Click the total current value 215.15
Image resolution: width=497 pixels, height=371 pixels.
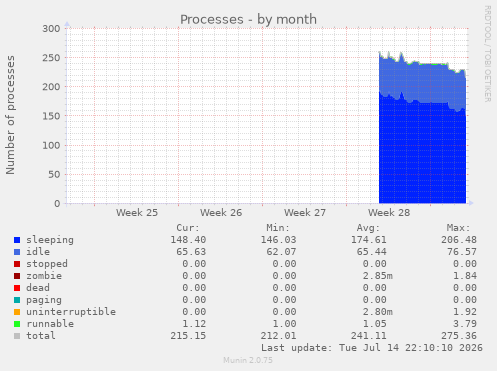(188, 336)
